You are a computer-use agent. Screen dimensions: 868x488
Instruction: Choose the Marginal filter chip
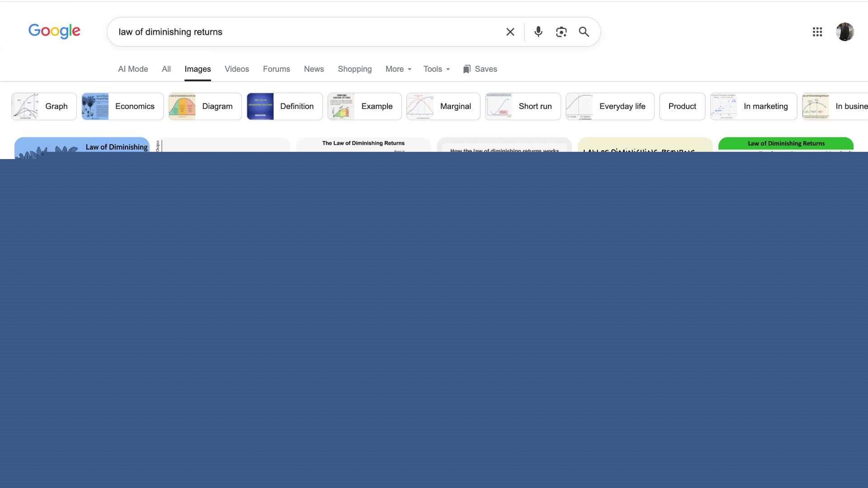(443, 107)
